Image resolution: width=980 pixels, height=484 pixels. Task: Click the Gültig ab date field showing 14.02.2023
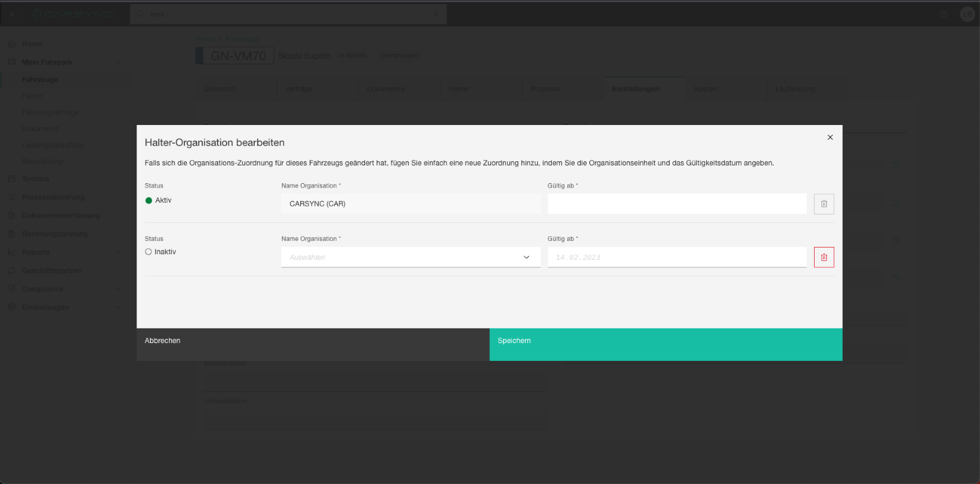point(677,257)
